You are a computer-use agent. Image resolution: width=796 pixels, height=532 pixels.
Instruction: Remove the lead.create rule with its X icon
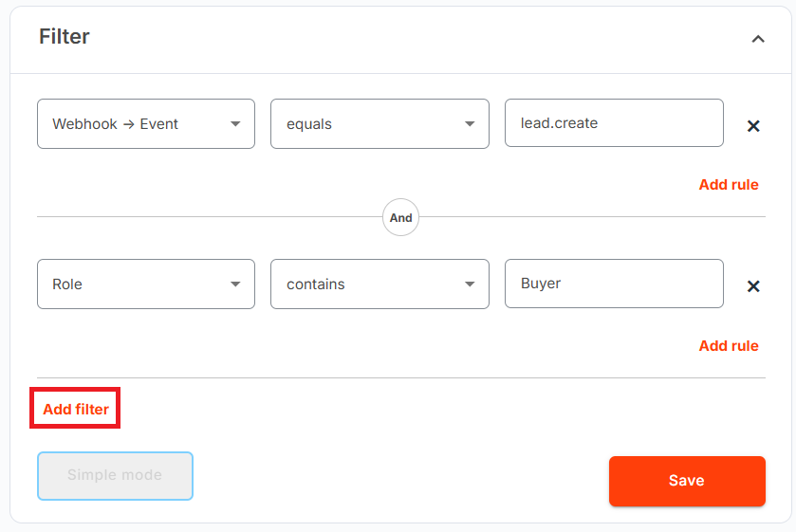point(753,126)
